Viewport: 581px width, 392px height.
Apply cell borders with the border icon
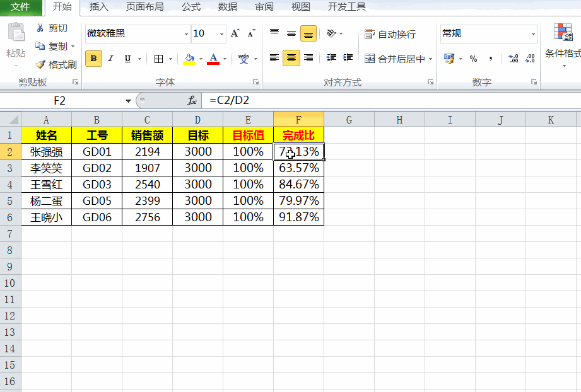[158, 59]
